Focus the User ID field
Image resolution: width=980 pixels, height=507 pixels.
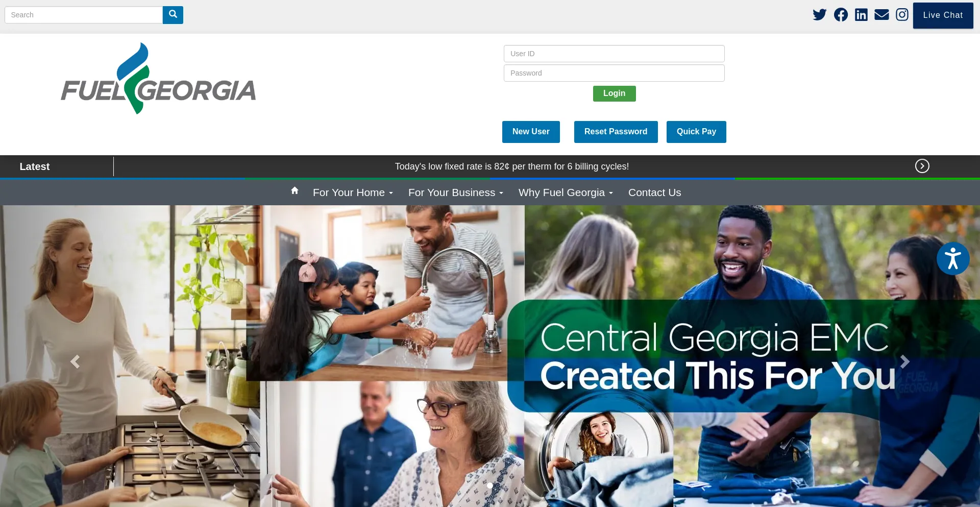tap(614, 54)
